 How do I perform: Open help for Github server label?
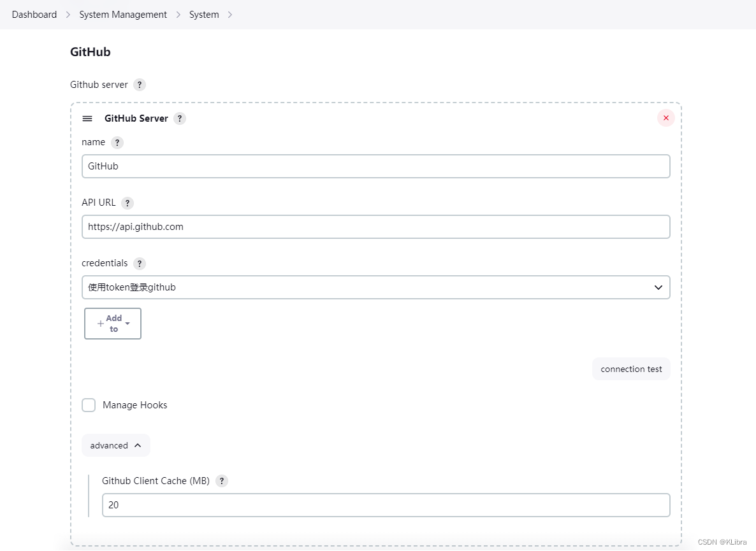point(140,85)
